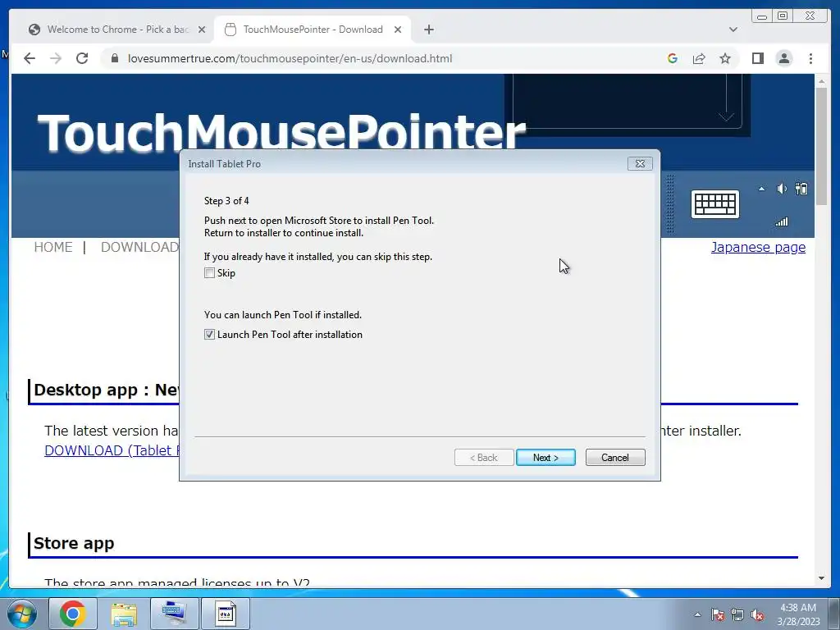The height and width of the screenshot is (630, 840).
Task: Click the Chrome address bar URL
Action: 290,58
